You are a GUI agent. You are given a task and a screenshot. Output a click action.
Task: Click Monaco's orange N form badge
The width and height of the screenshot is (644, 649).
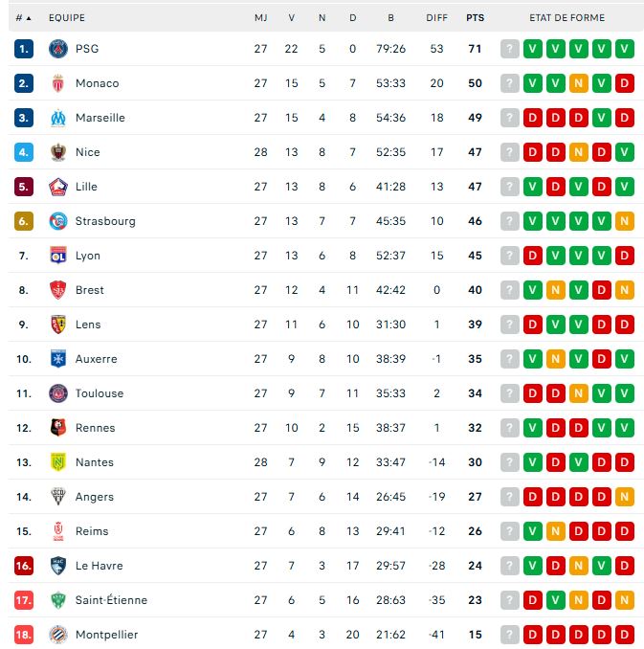click(579, 83)
